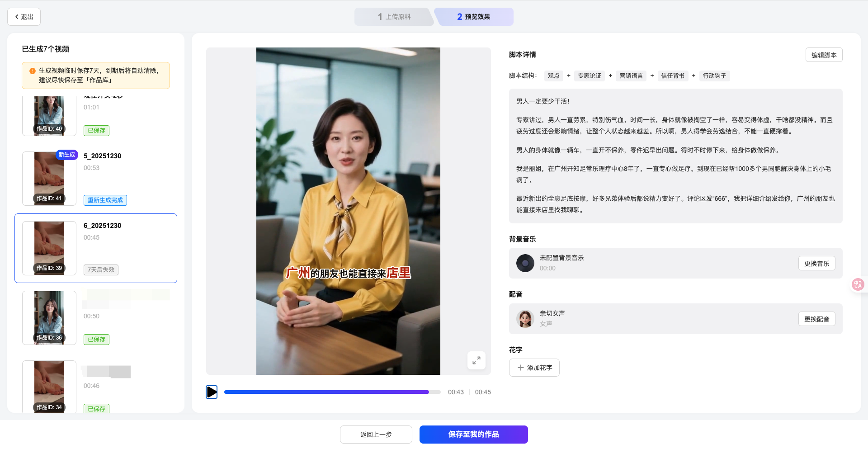The height and width of the screenshot is (449, 868).
Task: Click the 营销语言 script structure tag
Action: click(631, 76)
